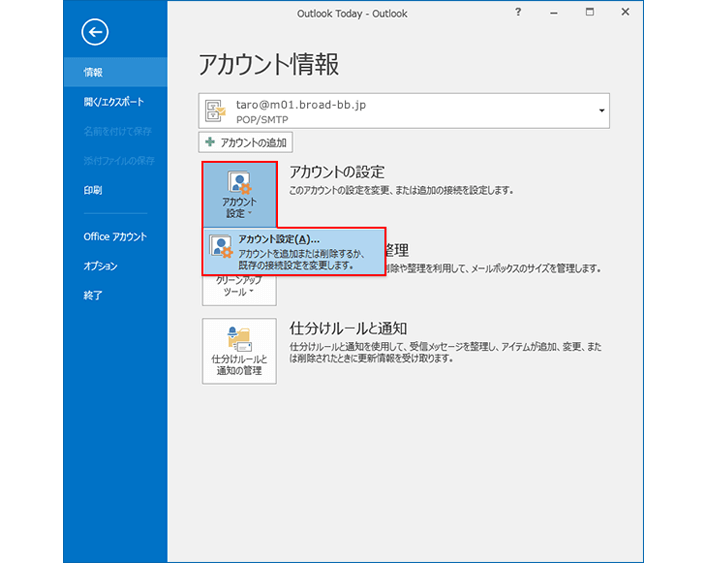Viewport: 710px width, 563px height.
Task: Click the アカウントの設定 heading text
Action: 336,173
